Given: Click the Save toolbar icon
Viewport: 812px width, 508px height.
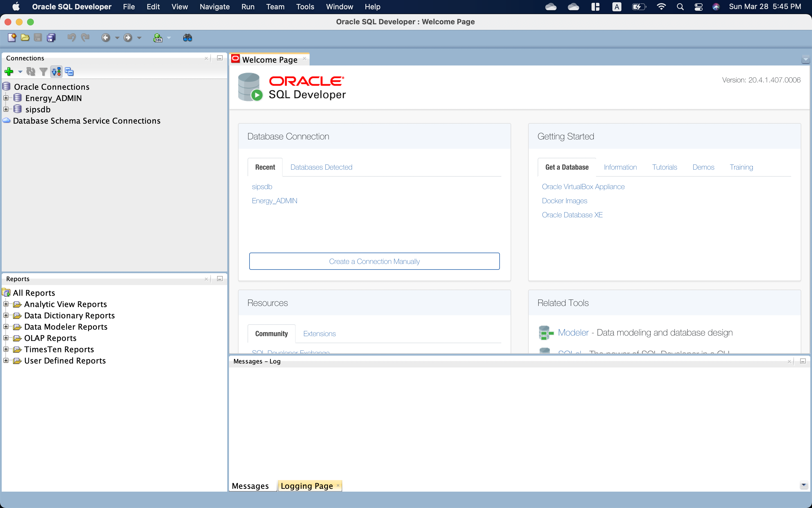Looking at the screenshot, I should (x=38, y=38).
